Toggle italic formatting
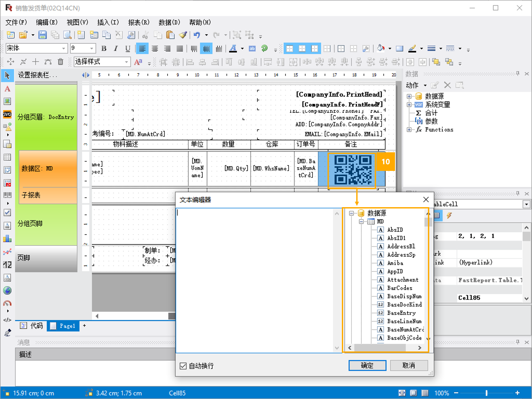This screenshot has height=399, width=532. pos(116,49)
